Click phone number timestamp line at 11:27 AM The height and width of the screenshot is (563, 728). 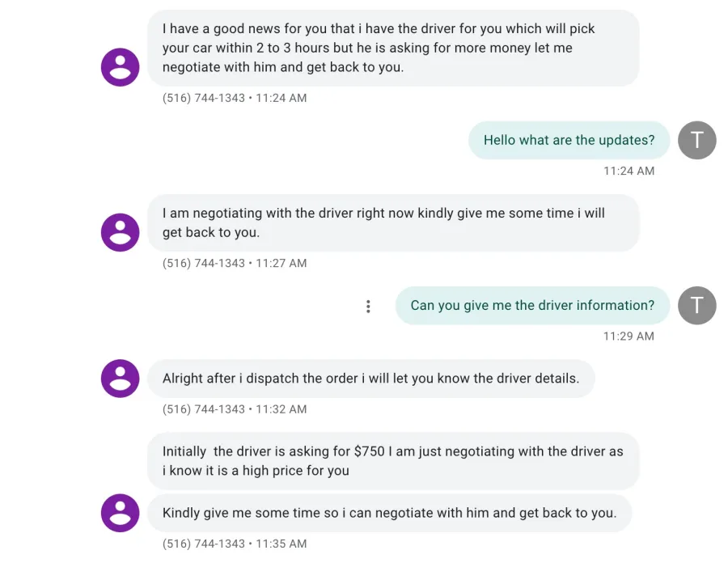(x=235, y=263)
